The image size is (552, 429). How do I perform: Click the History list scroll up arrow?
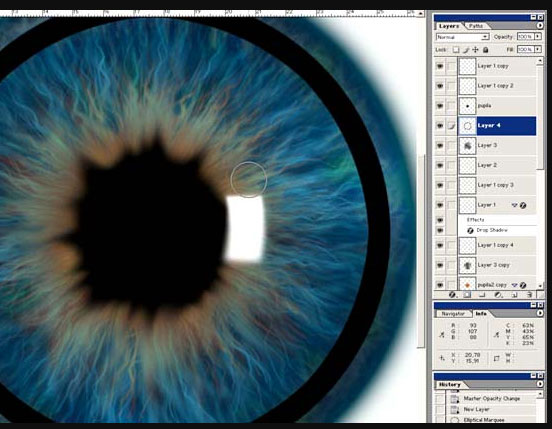(540, 395)
